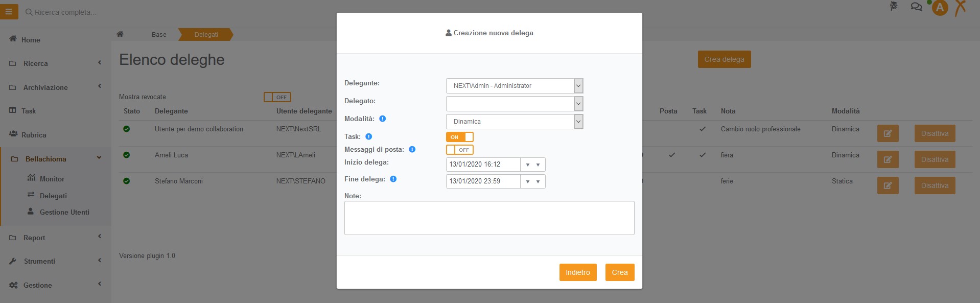
Task: Click edit icon for Stefano Marconi row
Action: 888,185
